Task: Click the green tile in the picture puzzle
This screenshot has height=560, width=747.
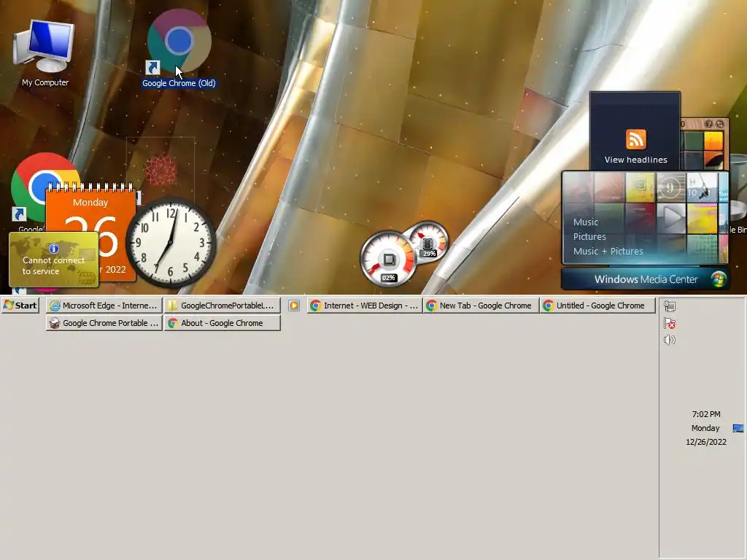Action: point(694,141)
